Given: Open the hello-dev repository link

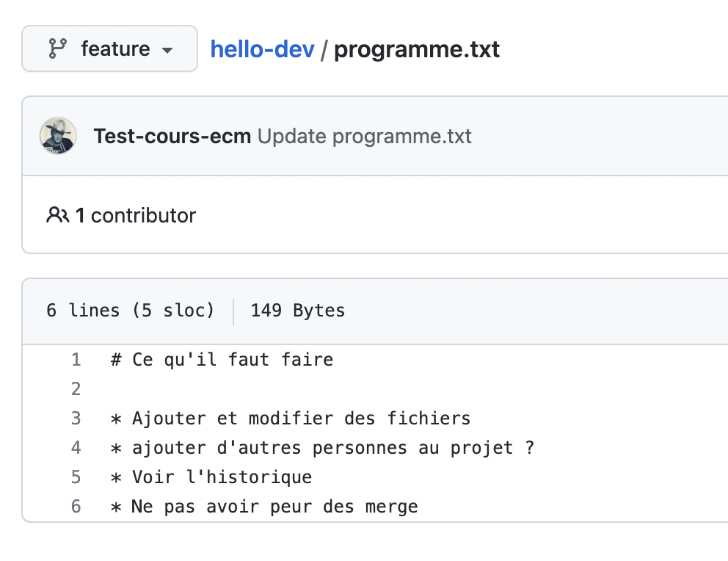Looking at the screenshot, I should [x=262, y=49].
